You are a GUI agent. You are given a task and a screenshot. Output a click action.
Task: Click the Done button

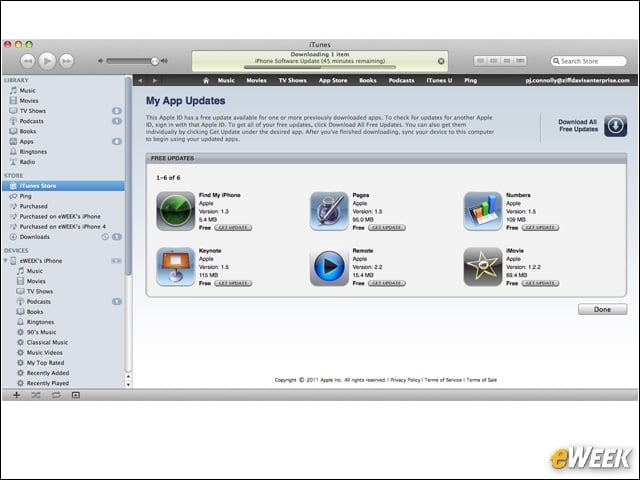click(602, 309)
